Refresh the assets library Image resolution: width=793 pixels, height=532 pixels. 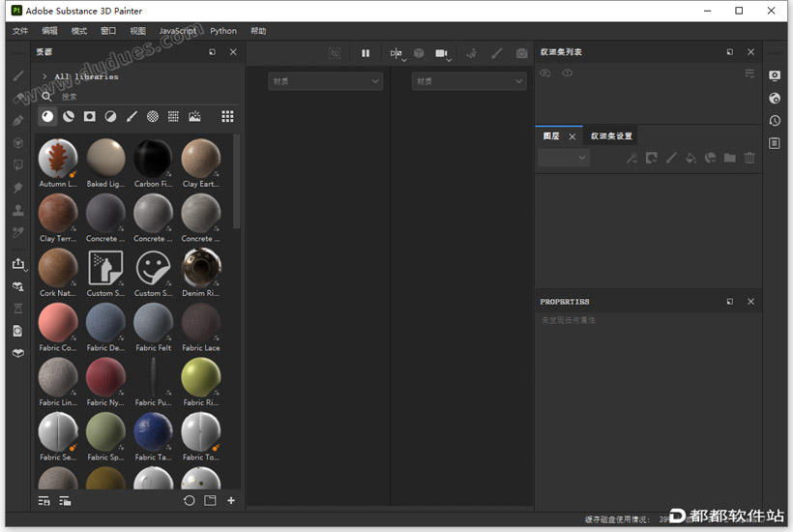coord(190,501)
